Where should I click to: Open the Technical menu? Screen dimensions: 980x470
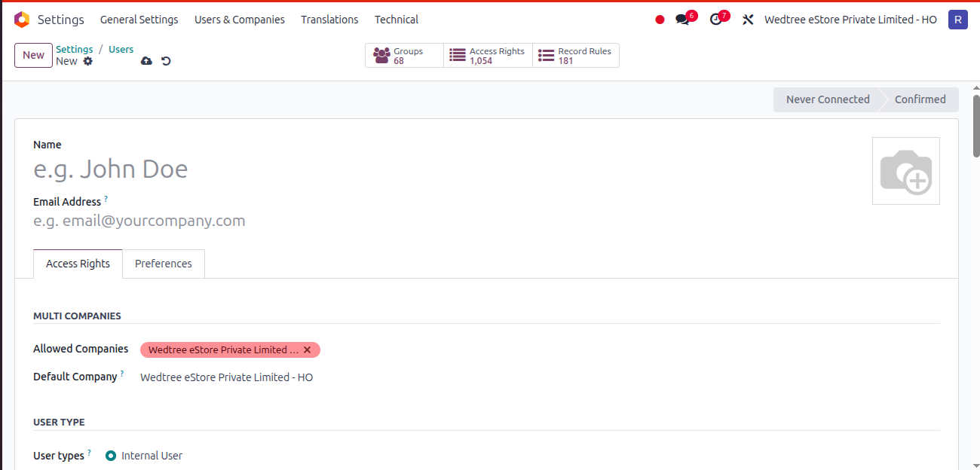click(x=397, y=20)
